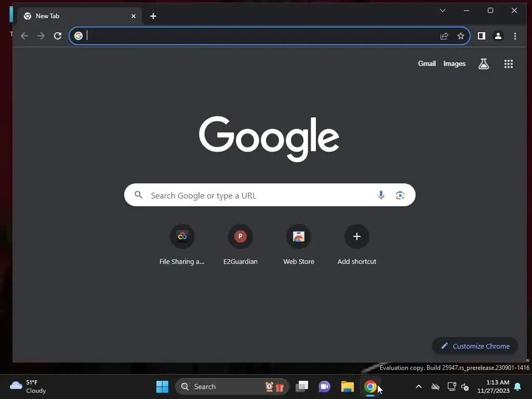Open Web Store shortcut
The height and width of the screenshot is (399, 532).
[299, 245]
